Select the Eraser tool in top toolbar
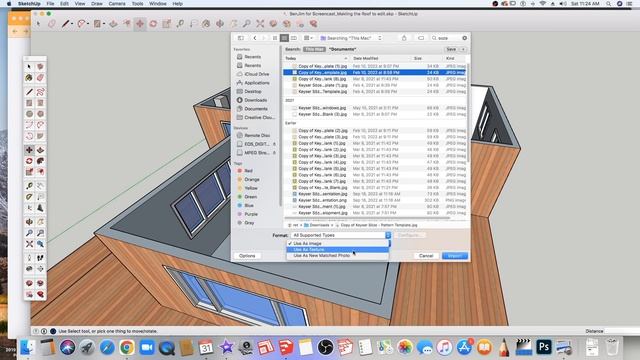The image size is (640, 360). tap(52, 24)
